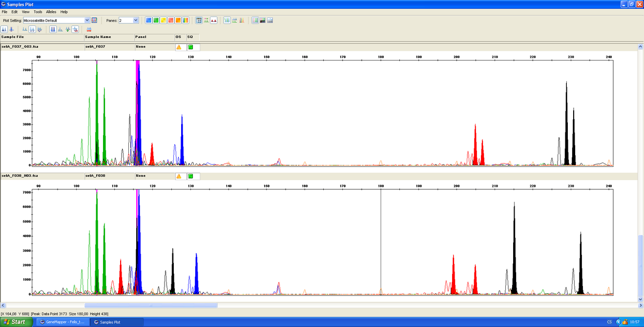Click the Windows Start button
The width and height of the screenshot is (644, 327).
(16, 322)
